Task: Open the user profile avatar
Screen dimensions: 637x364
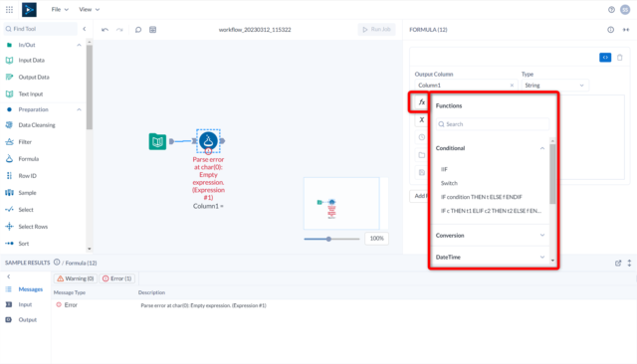Action: [625, 10]
